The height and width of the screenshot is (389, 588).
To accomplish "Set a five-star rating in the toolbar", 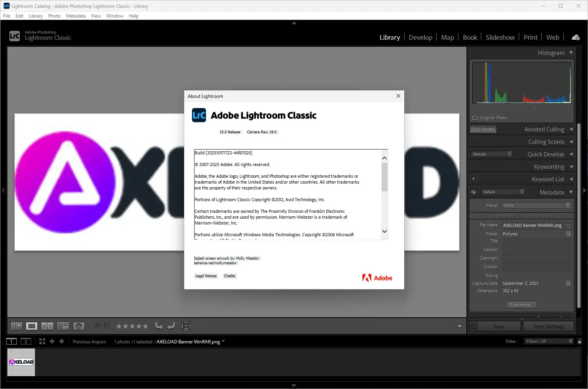I will 145,326.
